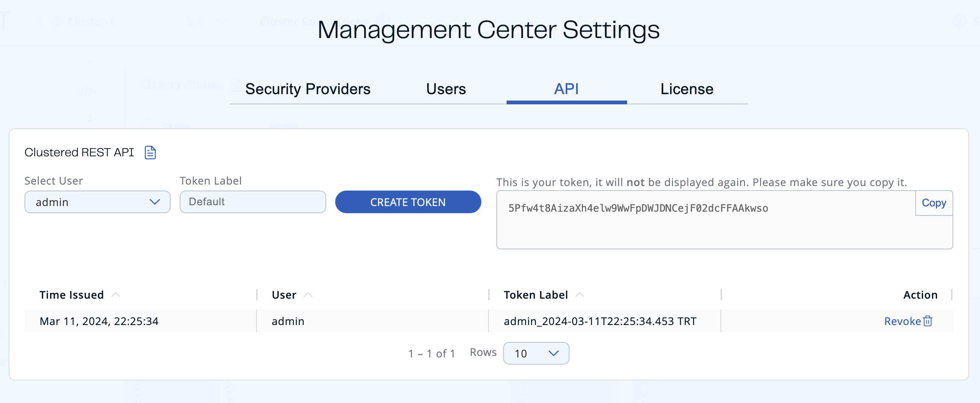Image resolution: width=980 pixels, height=403 pixels.
Task: Open the Rows per page dropdown
Action: [x=536, y=353]
